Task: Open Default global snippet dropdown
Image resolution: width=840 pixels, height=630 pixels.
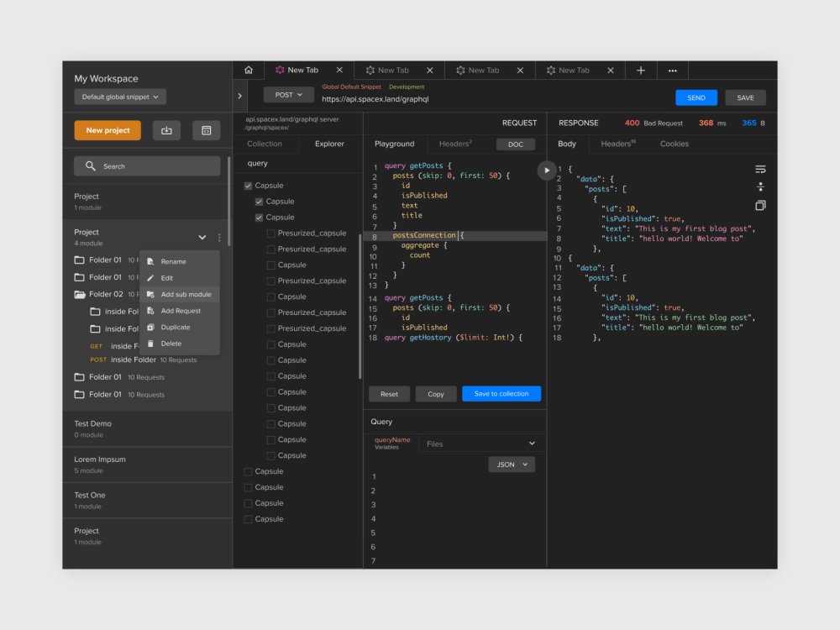Action: click(x=120, y=97)
